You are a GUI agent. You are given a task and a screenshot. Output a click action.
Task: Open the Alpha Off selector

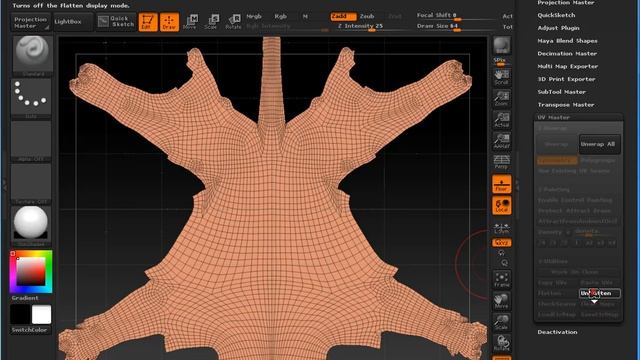click(31, 141)
